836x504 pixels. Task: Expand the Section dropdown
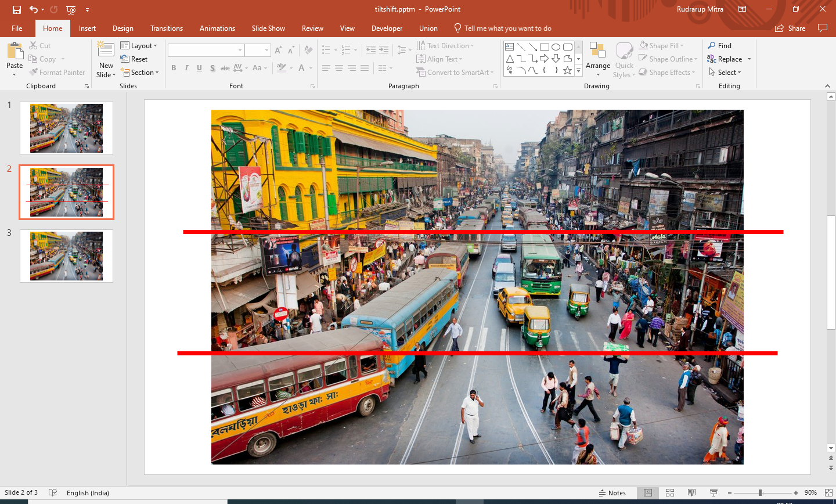pos(139,73)
